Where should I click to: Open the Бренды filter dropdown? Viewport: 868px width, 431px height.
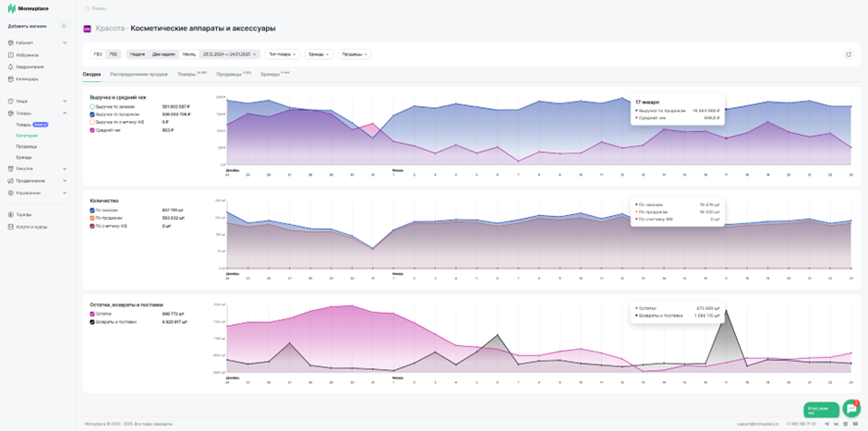click(319, 54)
